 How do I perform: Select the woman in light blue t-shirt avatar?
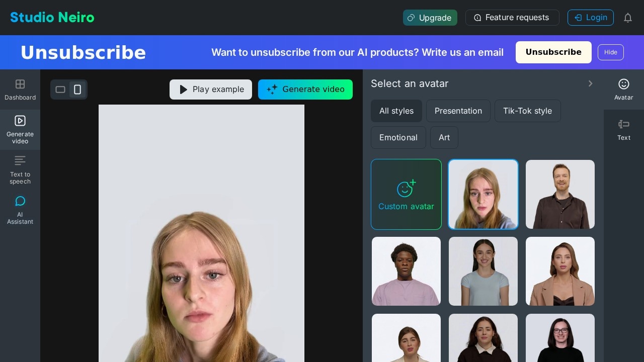(x=483, y=271)
